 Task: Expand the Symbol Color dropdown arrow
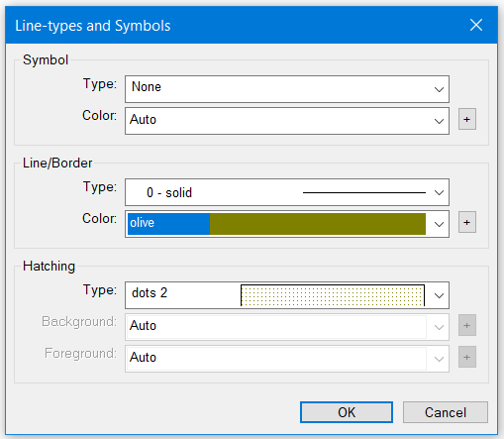coord(439,121)
